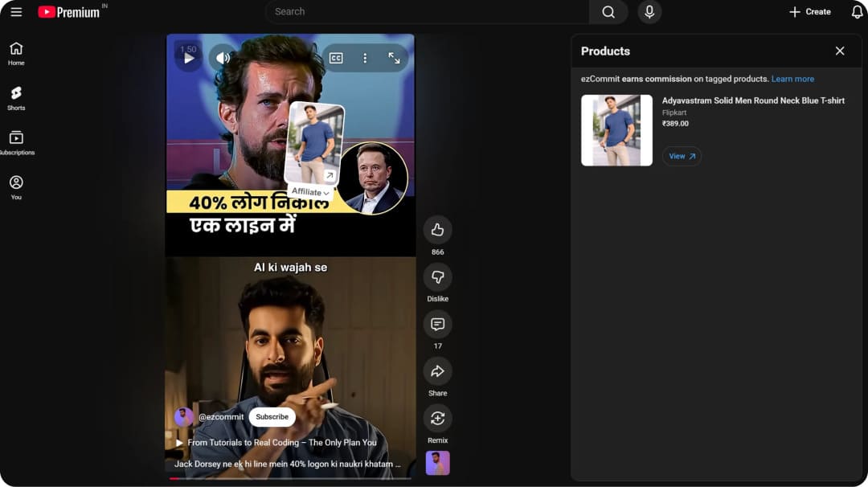Open the linked video 'From Tutorials to Real Coding'

tap(276, 443)
